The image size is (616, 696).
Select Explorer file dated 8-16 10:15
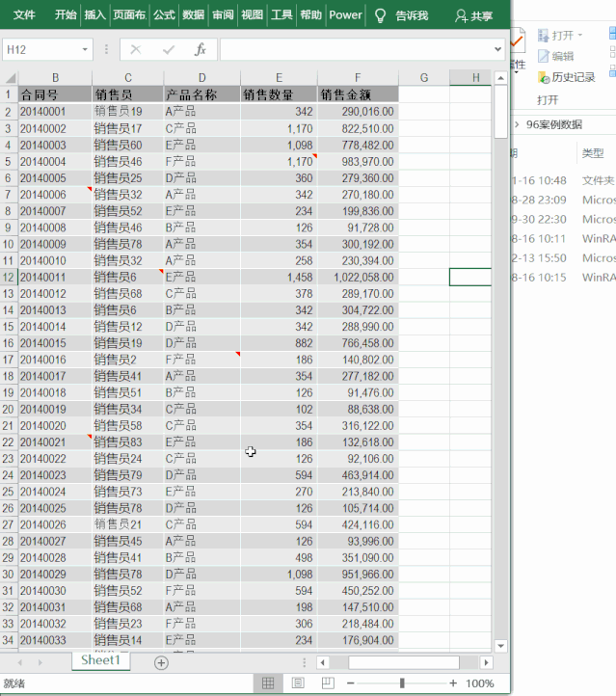564,278
